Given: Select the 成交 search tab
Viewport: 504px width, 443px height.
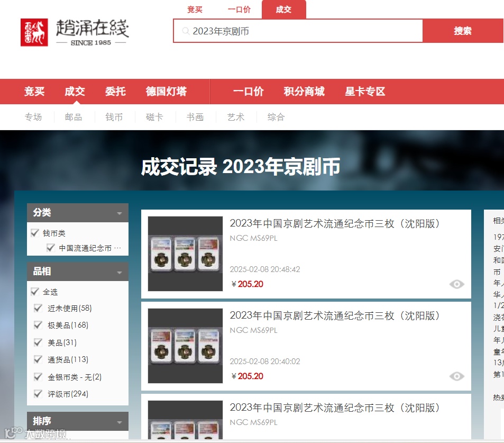Looking at the screenshot, I should tap(284, 10).
